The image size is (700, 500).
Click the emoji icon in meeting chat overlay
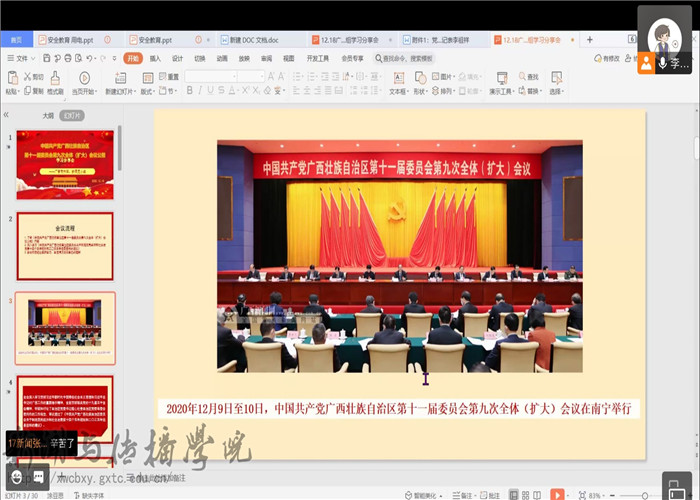click(16, 477)
